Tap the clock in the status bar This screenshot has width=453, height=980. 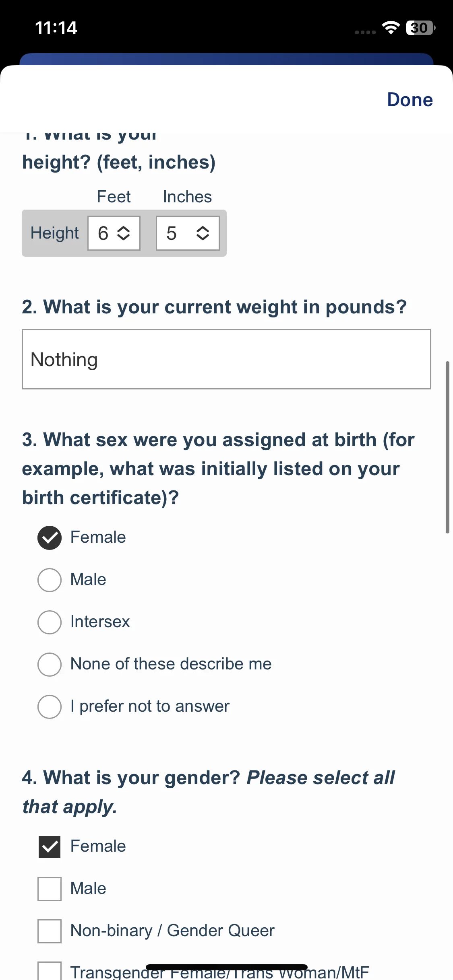[x=56, y=28]
